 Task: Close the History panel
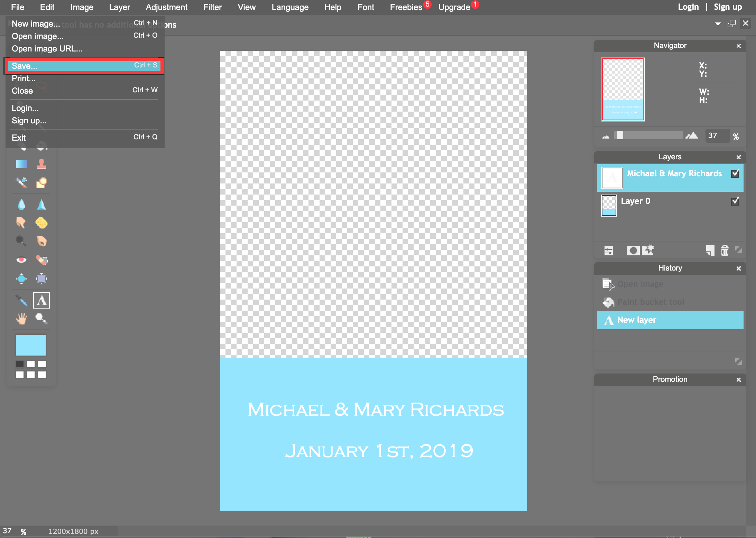(x=738, y=268)
